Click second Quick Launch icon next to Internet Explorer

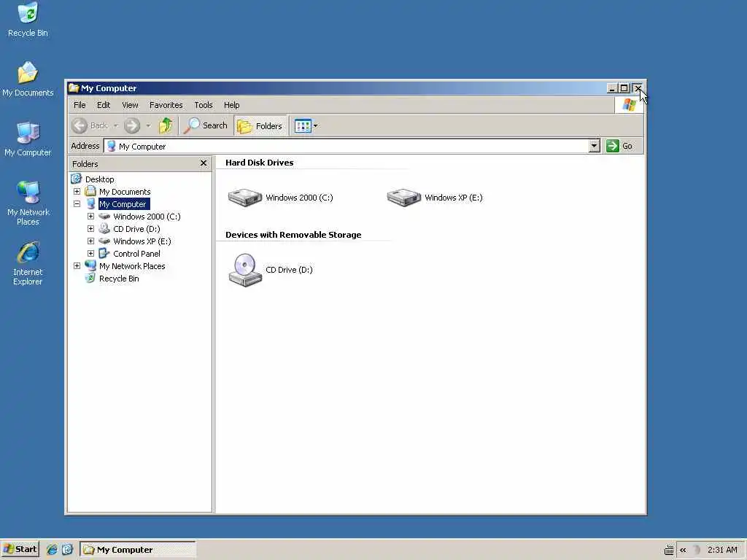[67, 550]
